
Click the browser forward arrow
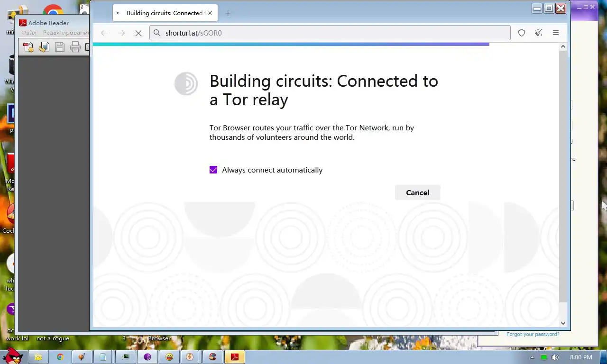(121, 33)
